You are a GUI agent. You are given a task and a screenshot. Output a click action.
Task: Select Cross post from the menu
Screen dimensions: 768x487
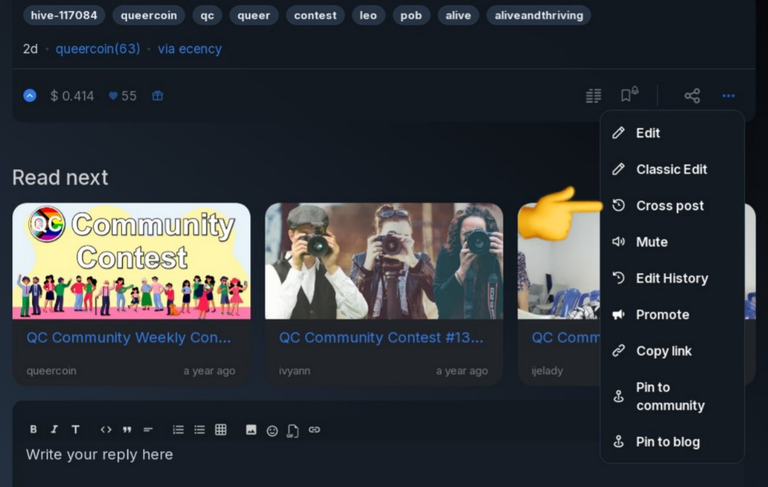pyautogui.click(x=669, y=206)
